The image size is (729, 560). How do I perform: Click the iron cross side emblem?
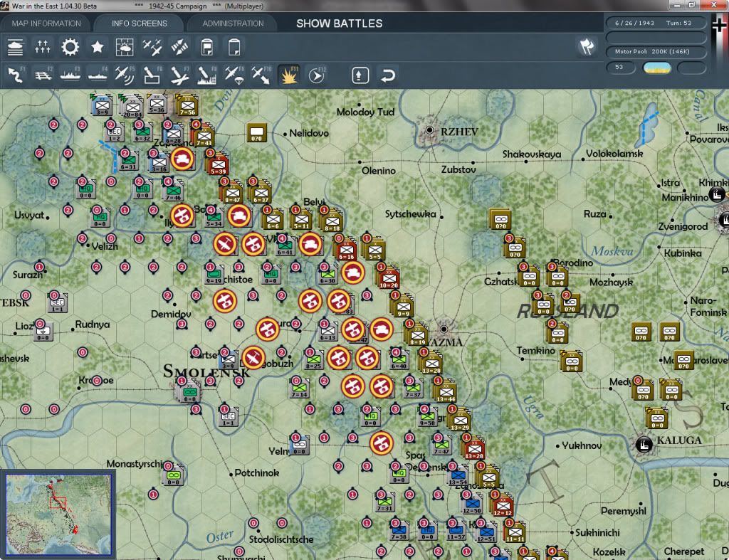click(720, 26)
